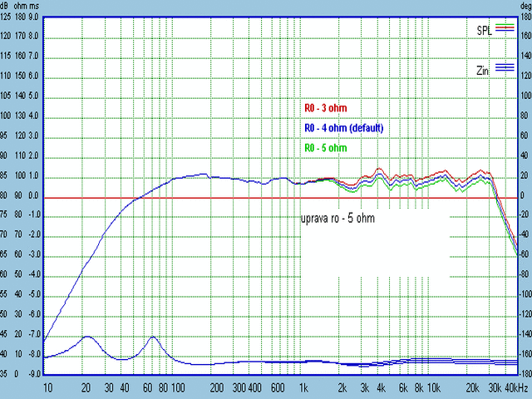Click the "2k" frequency axis label
This screenshot has height=399, width=532.
tap(342, 387)
